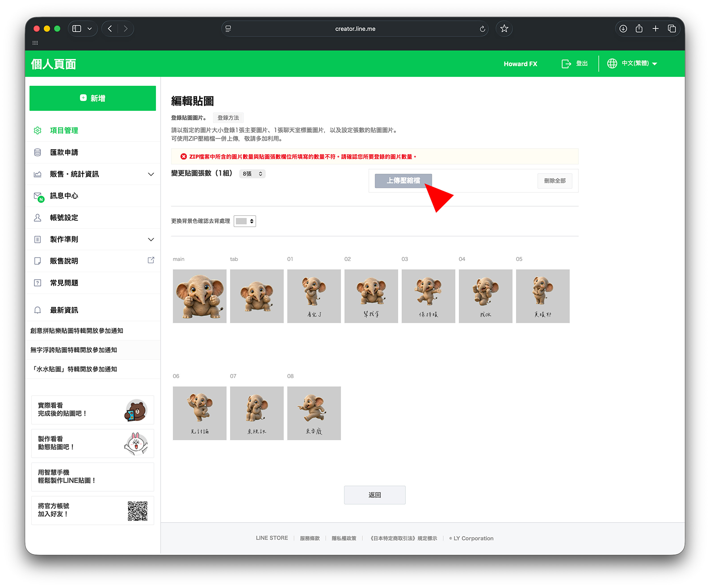Viewport: 710px width, 588px height.
Task: Click the 用智慧手機輕鬆製作LINE貼圖 banner
Action: [x=92, y=477]
